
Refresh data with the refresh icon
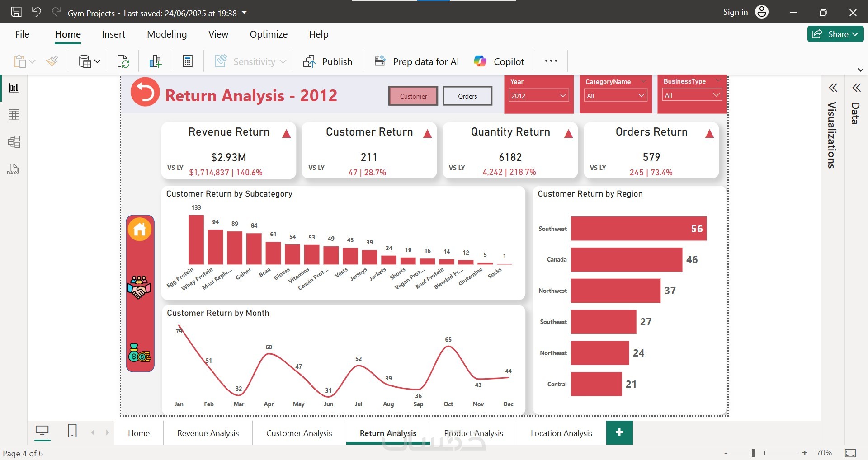(123, 61)
